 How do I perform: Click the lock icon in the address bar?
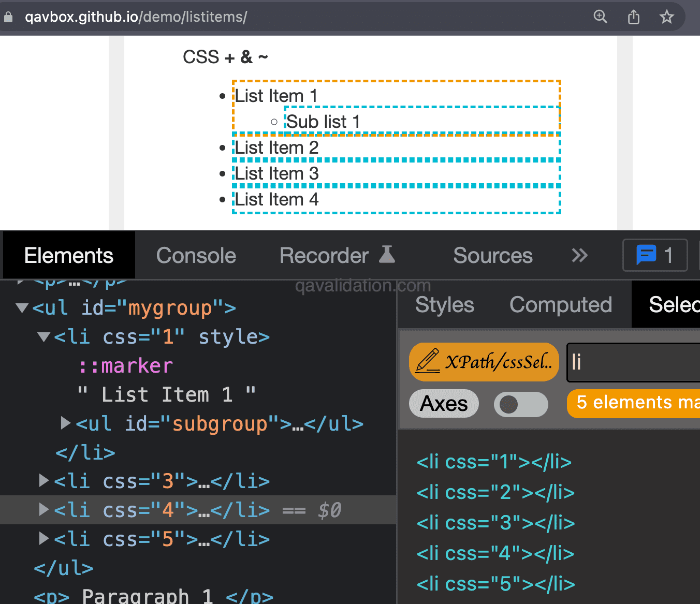[x=8, y=16]
